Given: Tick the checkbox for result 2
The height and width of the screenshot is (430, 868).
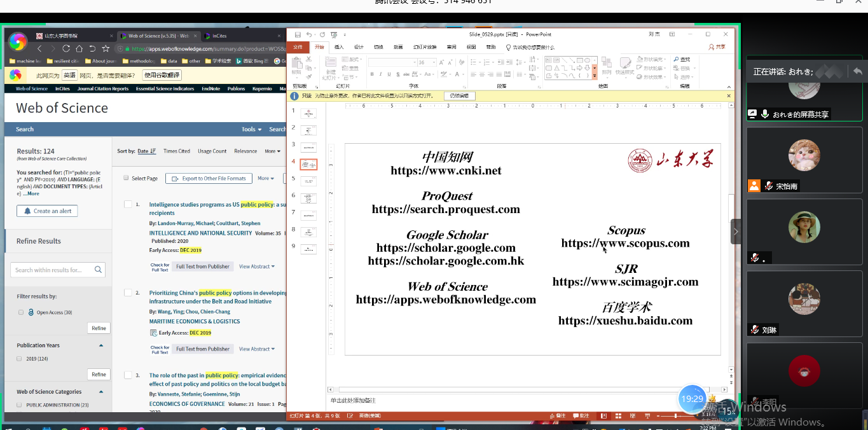Looking at the screenshot, I should pos(128,293).
